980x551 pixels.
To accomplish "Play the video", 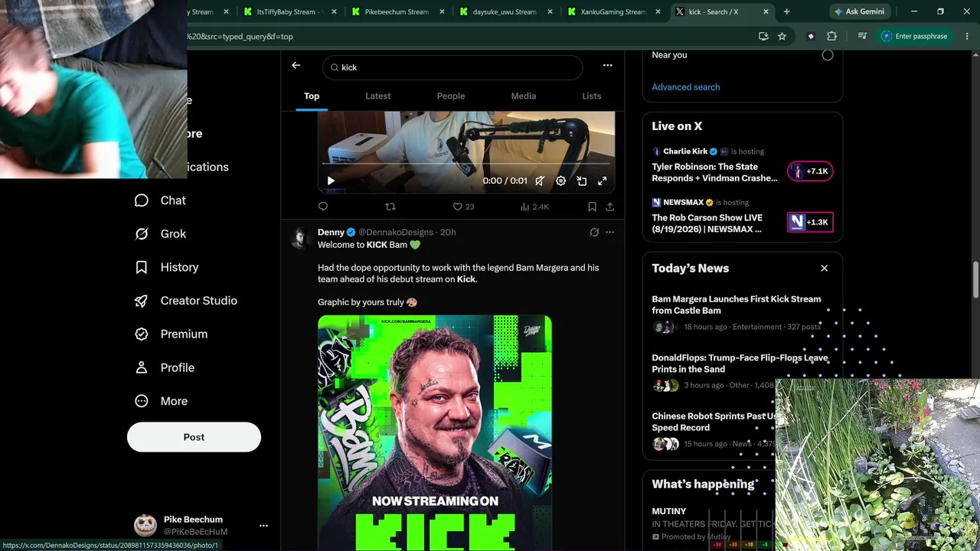I will (x=331, y=181).
